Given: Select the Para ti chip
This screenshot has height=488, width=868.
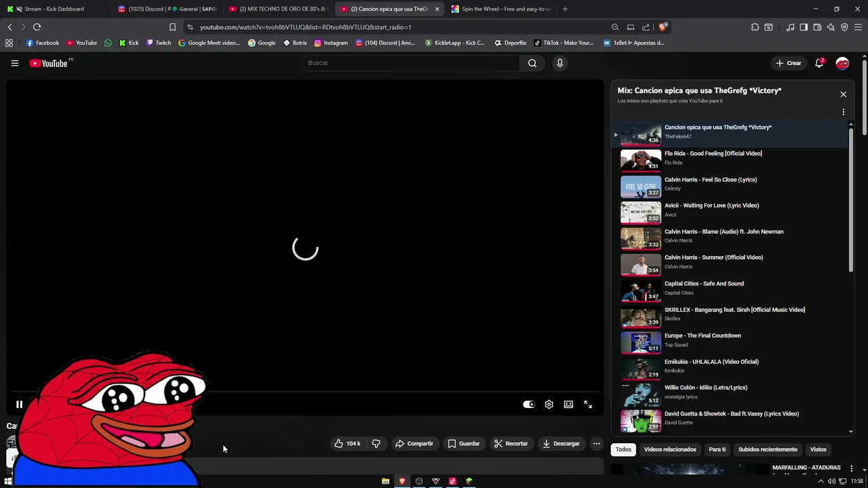Looking at the screenshot, I should pos(717,449).
